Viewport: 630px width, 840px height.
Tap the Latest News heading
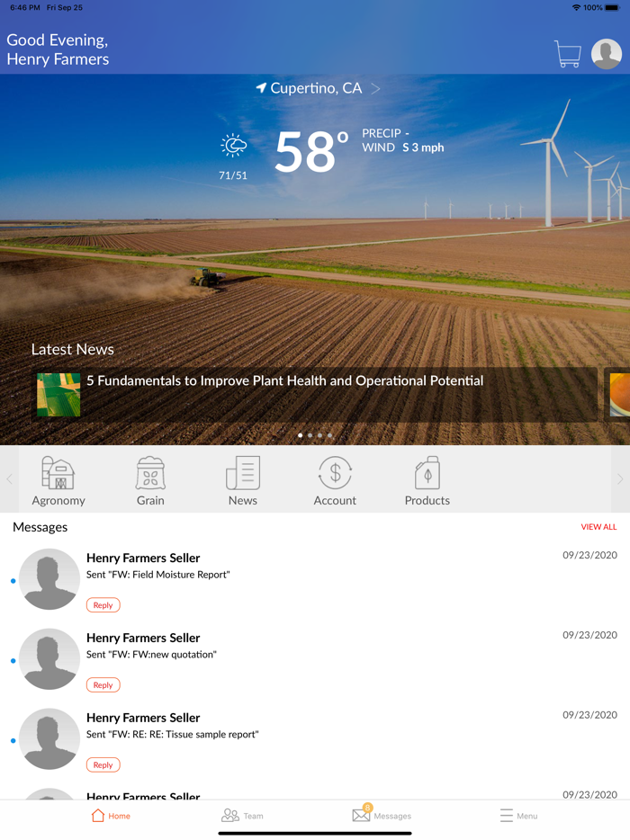[x=72, y=349]
